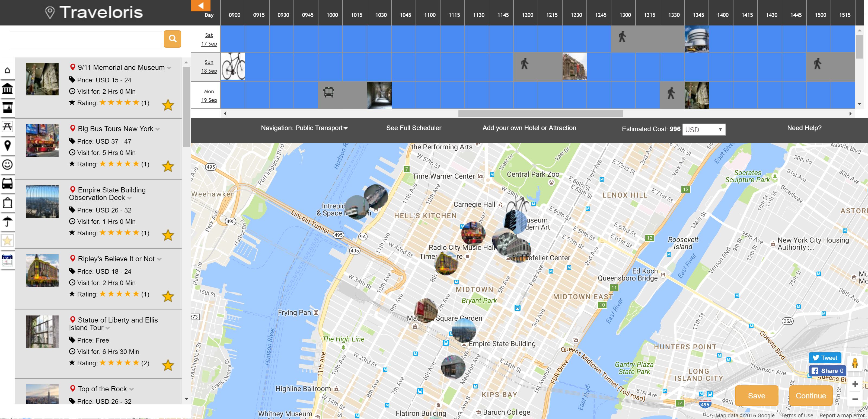Click the walking icon on Mon 19 Sep row

(671, 93)
